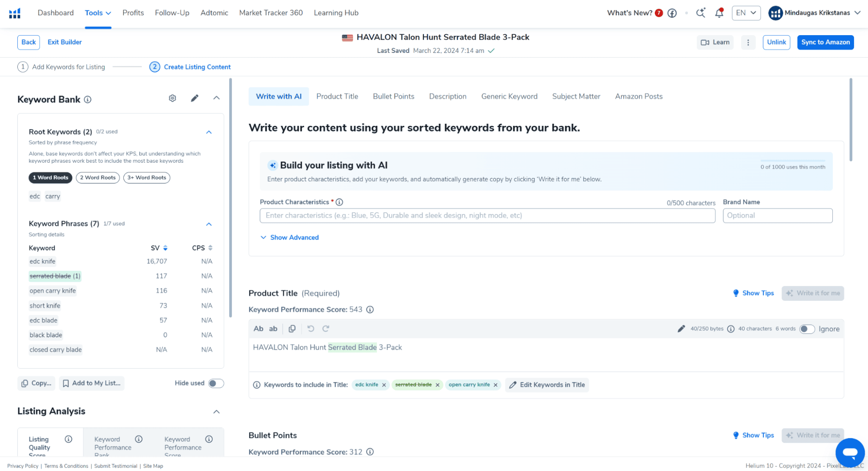Select 1 Word Roots filter
This screenshot has width=868, height=471.
[x=50, y=178]
